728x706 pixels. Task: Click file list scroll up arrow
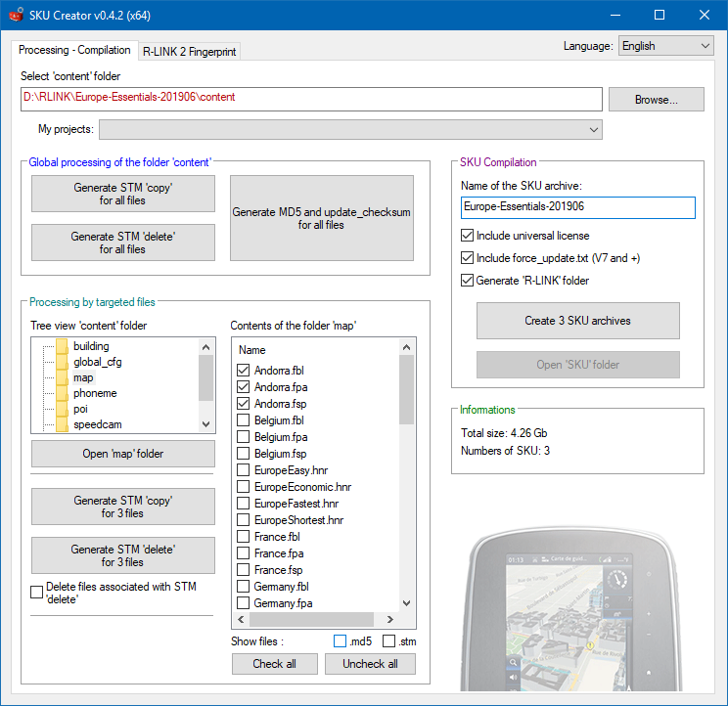(x=407, y=347)
